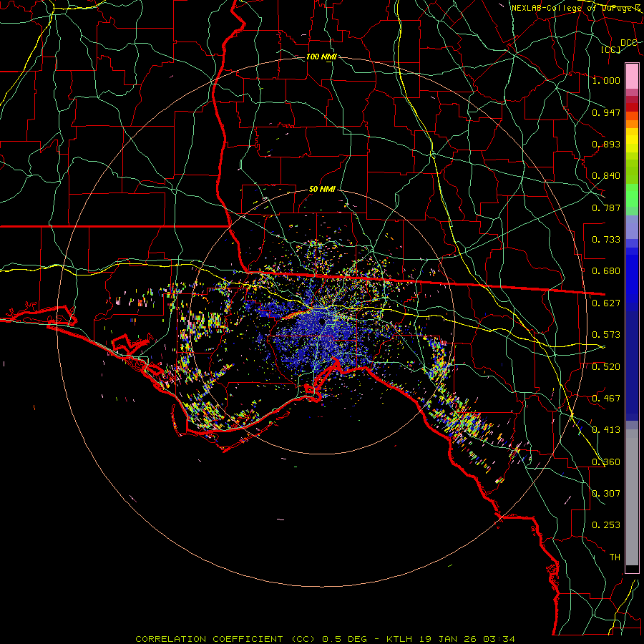The width and height of the screenshot is (644, 644).
Task: Click the 0.573 scale value
Action: [x=606, y=335]
